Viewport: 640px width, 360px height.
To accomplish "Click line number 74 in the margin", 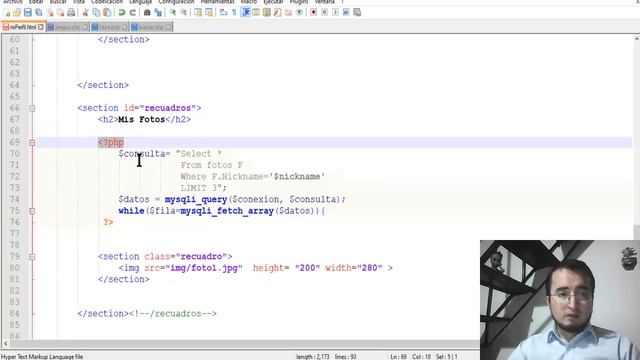I will coord(15,199).
